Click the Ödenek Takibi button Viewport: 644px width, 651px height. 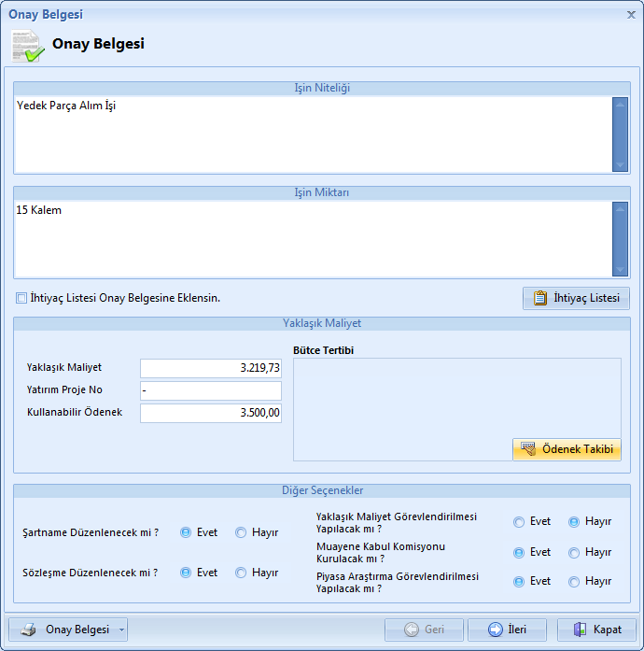(567, 449)
